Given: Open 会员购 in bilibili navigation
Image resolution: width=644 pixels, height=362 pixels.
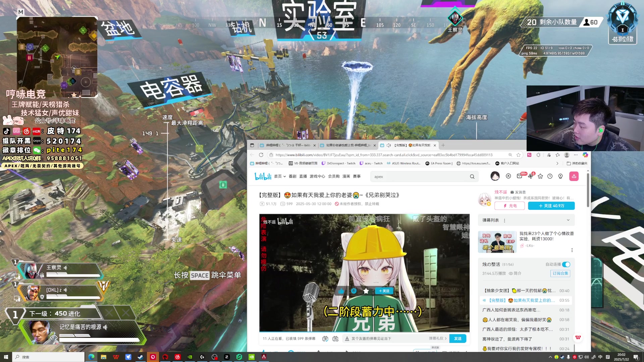Looking at the screenshot, I should [x=334, y=176].
